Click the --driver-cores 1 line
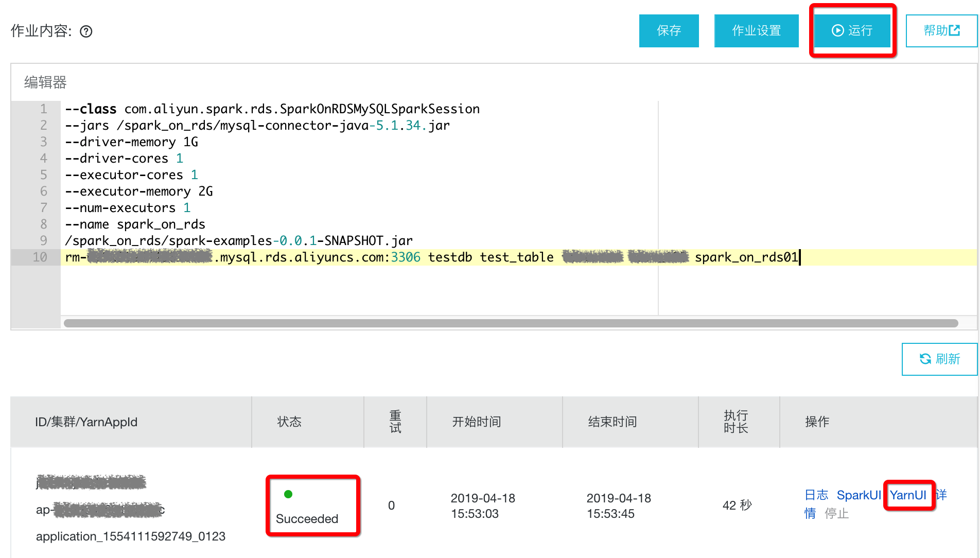The height and width of the screenshot is (558, 980). point(124,159)
